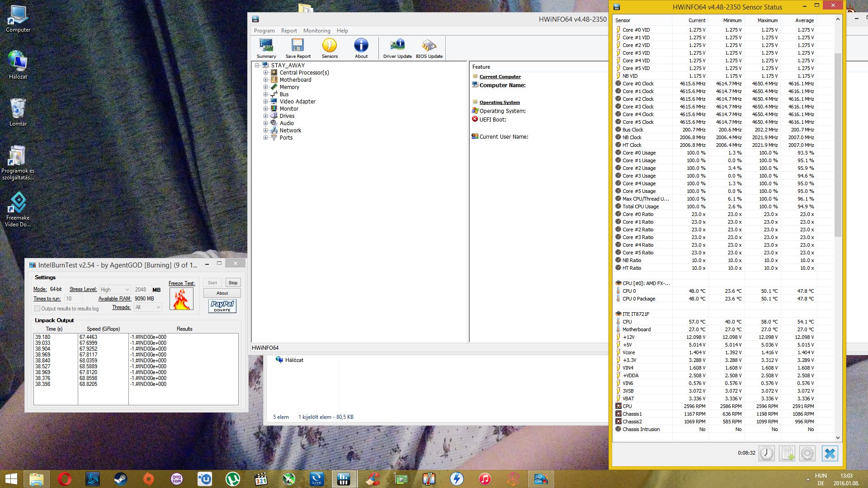Open Steam from the taskbar
Image resolution: width=868 pixels, height=488 pixels.
coord(120,479)
